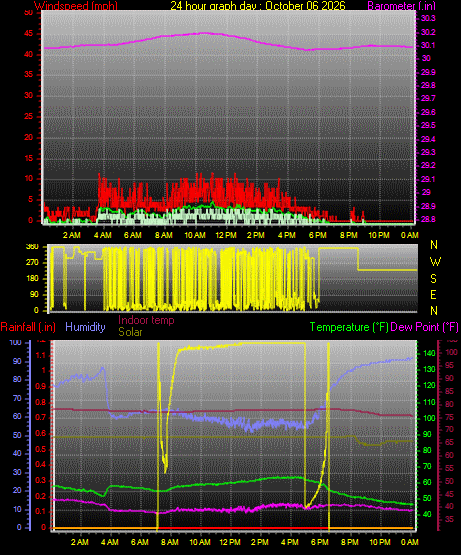The width and height of the screenshot is (461, 555).
Task: Click 95 on the indoor temp axis
Action: click(x=449, y=365)
